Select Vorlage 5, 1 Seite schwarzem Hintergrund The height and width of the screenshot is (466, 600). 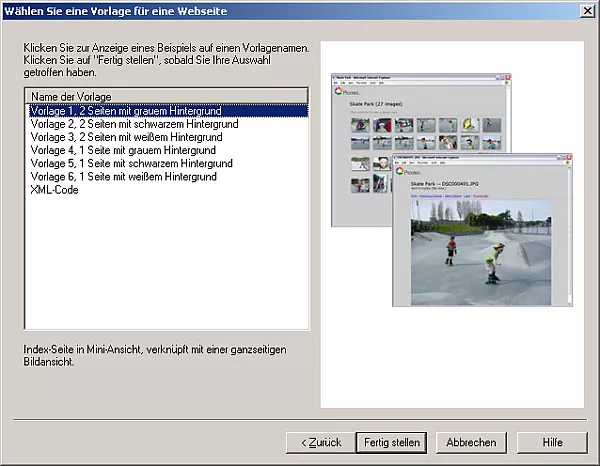pos(131,163)
